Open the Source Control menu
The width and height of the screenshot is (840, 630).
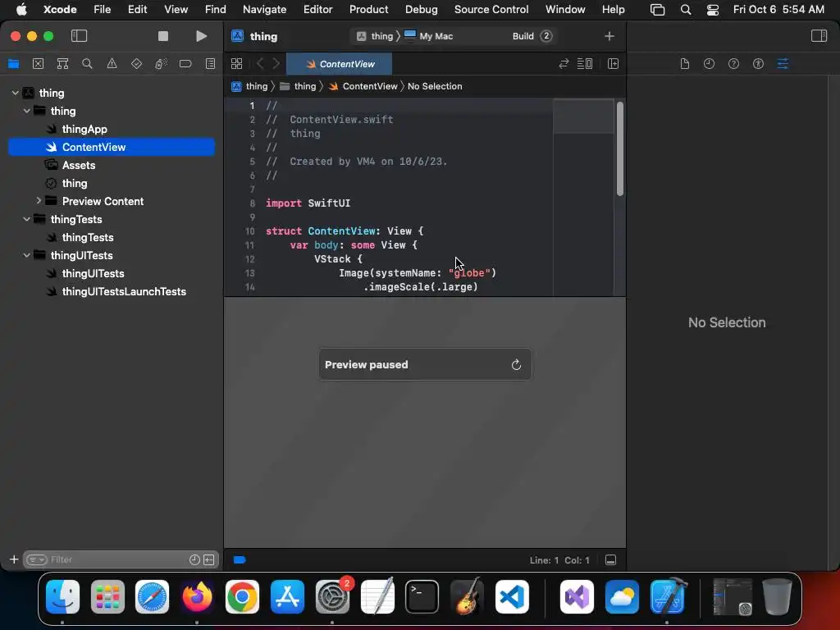(x=491, y=9)
